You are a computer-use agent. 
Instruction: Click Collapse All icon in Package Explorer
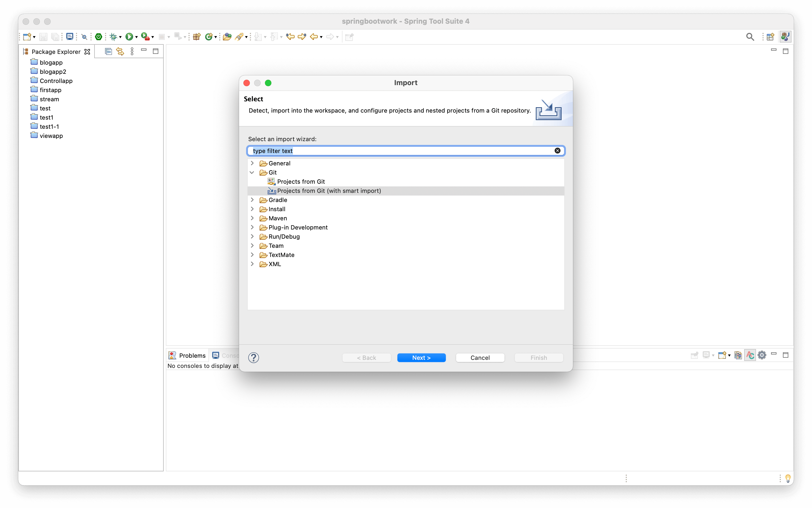(108, 51)
